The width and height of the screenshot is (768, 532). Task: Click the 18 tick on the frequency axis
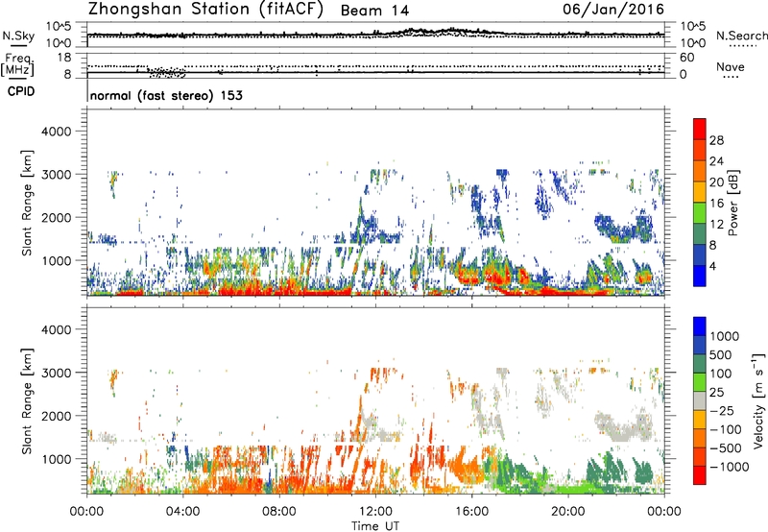coord(64,58)
